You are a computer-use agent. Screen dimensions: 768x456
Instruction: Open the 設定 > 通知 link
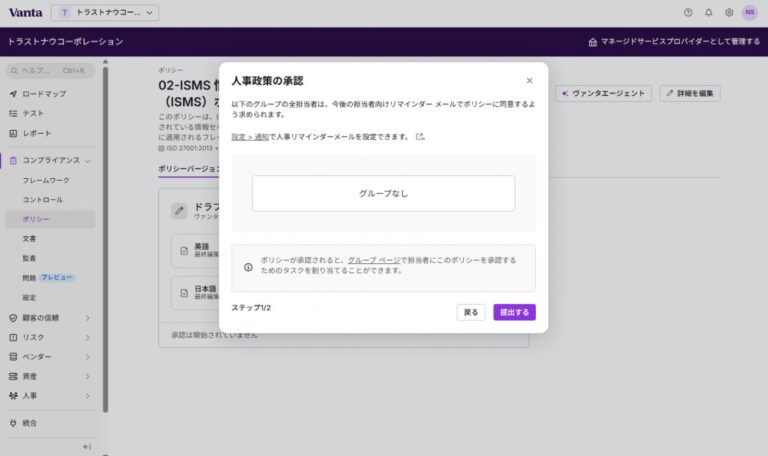tap(250, 137)
